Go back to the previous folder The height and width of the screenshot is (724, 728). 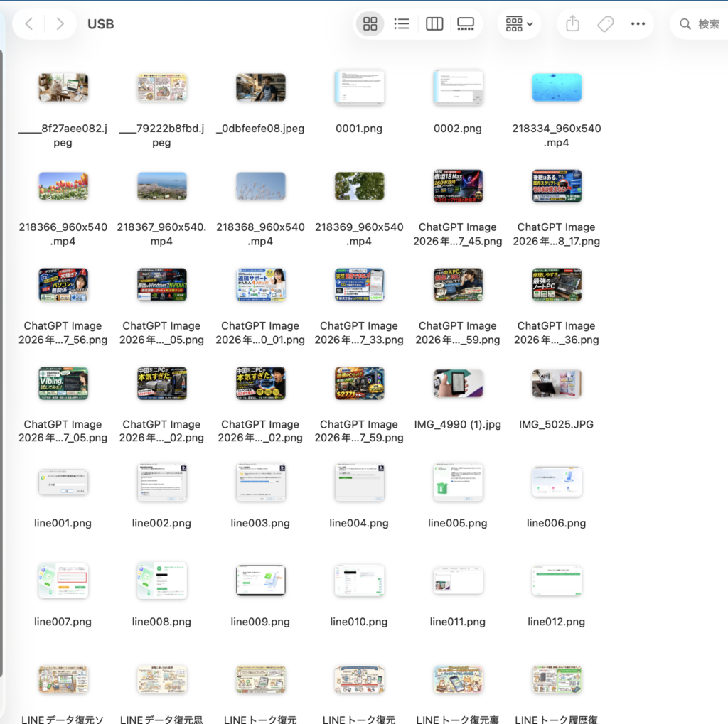tap(28, 23)
